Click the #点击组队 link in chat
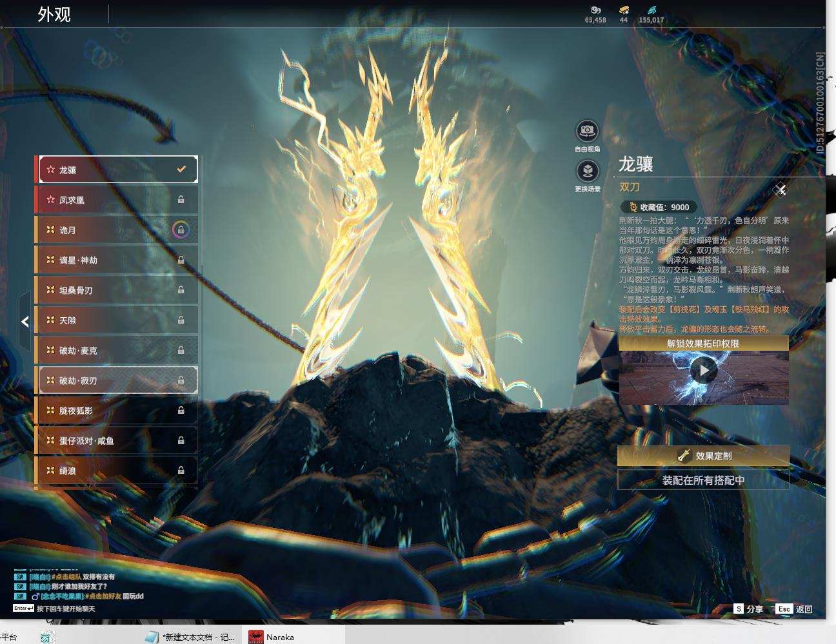This screenshot has height=644, width=836. pos(66,577)
